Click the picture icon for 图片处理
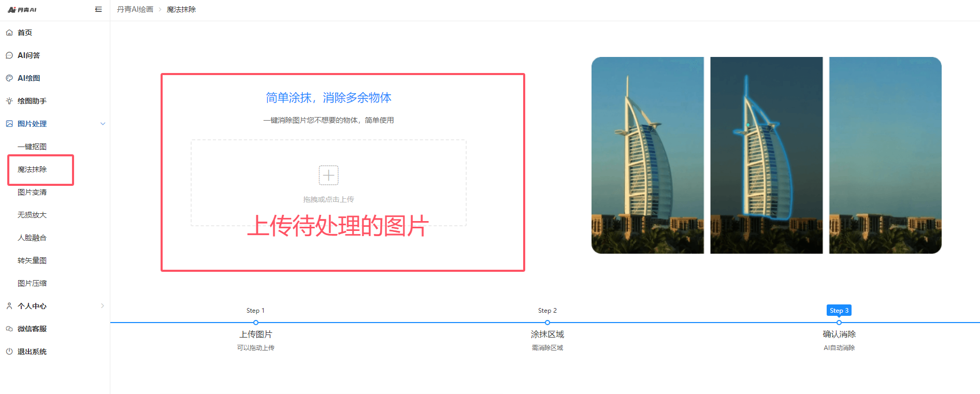This screenshot has height=394, width=980. click(x=9, y=124)
